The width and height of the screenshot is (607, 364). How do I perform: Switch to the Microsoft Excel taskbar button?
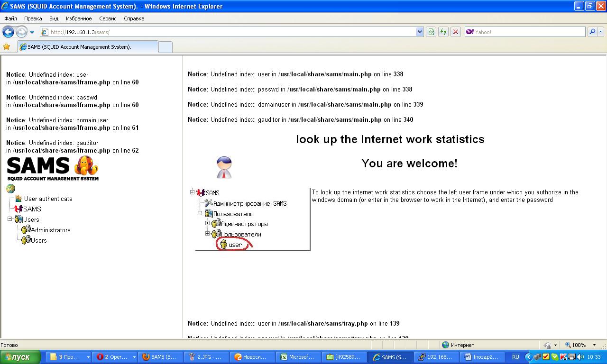pos(298,357)
